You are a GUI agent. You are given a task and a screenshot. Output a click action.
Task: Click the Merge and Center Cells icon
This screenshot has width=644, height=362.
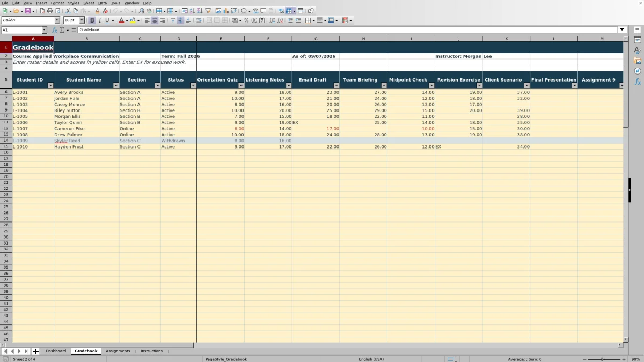209,20
